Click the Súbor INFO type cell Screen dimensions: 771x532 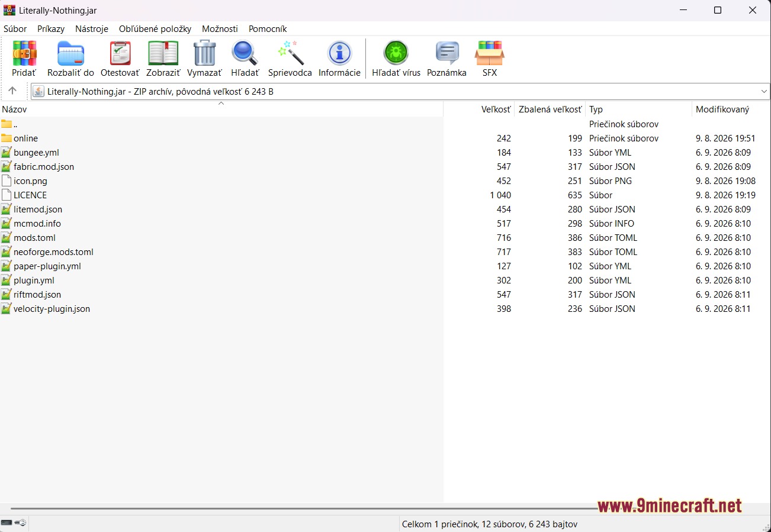612,224
